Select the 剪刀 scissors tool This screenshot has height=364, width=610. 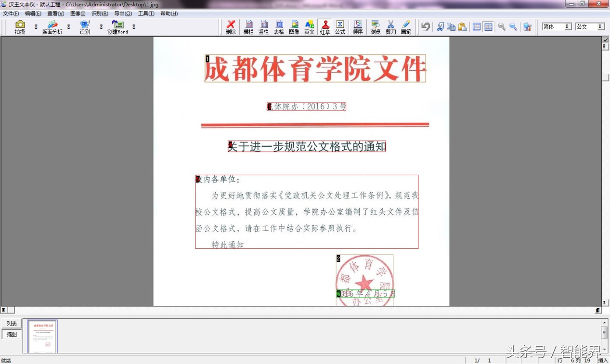pos(390,27)
